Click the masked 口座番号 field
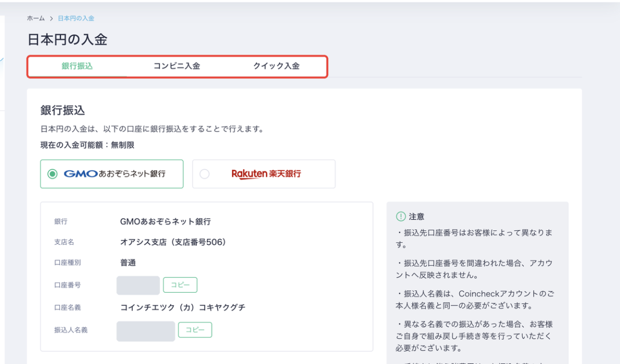 pos(138,285)
